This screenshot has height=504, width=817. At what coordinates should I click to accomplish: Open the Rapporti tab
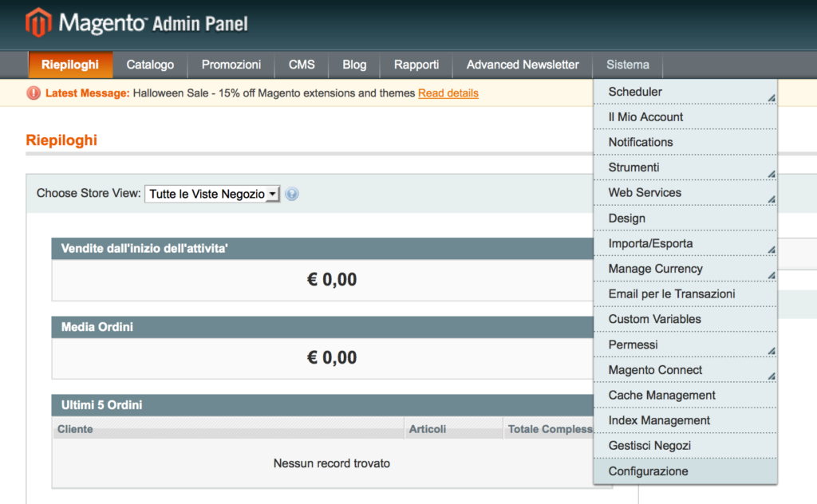pos(416,65)
